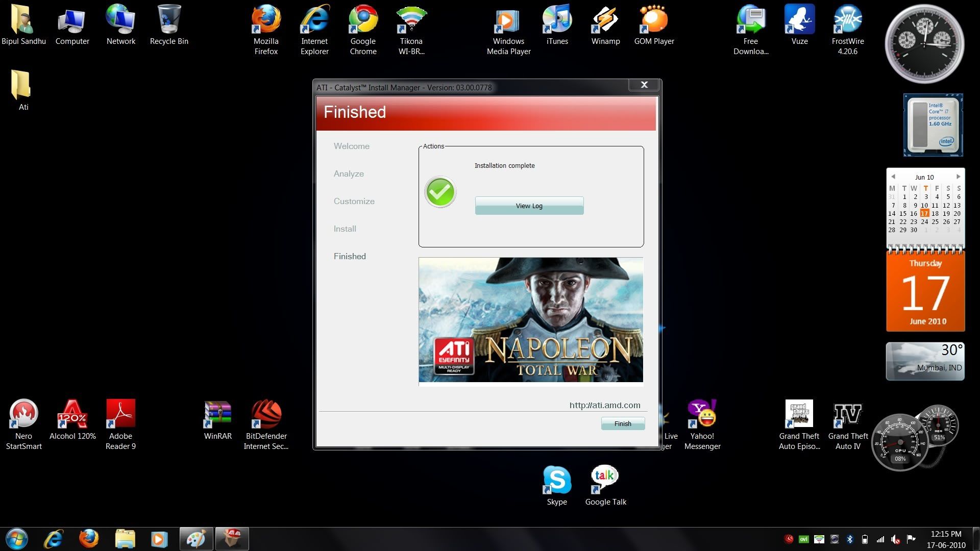This screenshot has width=980, height=551.
Task: Launch Nero StartSmart shortcut
Action: 23,424
